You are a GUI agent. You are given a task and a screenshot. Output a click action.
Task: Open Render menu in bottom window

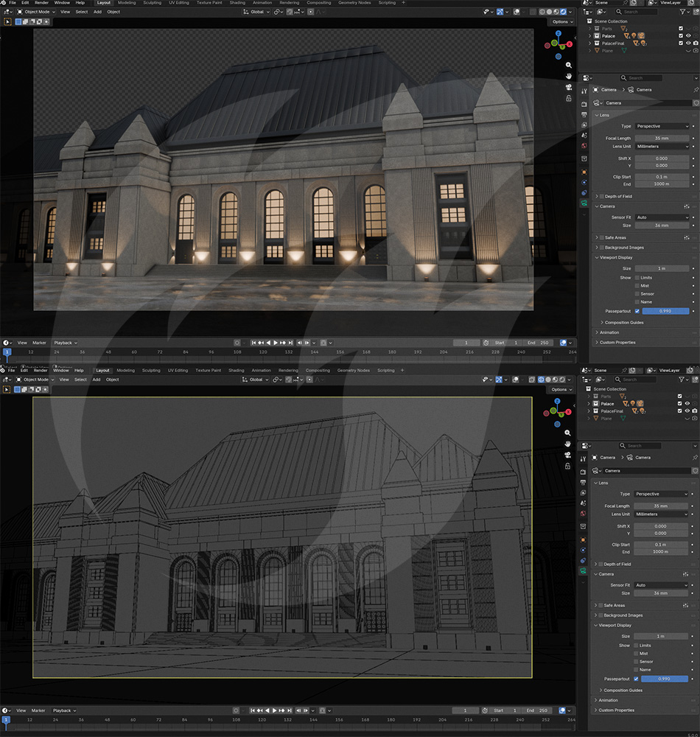[41, 371]
